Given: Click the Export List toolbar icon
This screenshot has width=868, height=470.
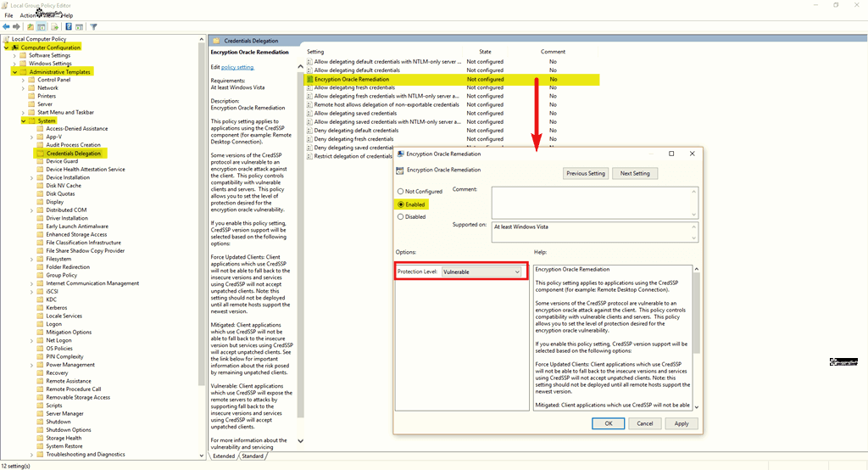Looking at the screenshot, I should coord(54,26).
